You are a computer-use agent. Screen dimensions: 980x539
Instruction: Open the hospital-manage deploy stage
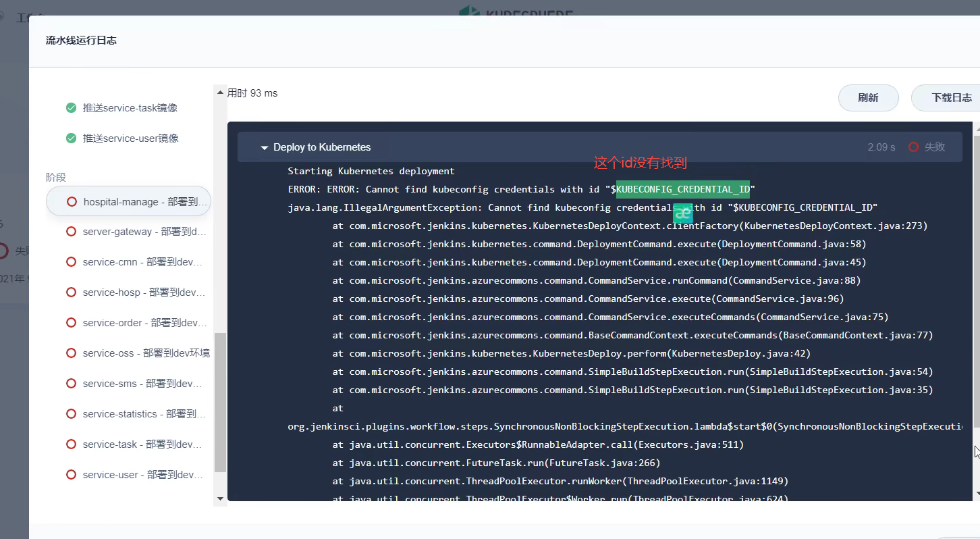[x=128, y=201]
